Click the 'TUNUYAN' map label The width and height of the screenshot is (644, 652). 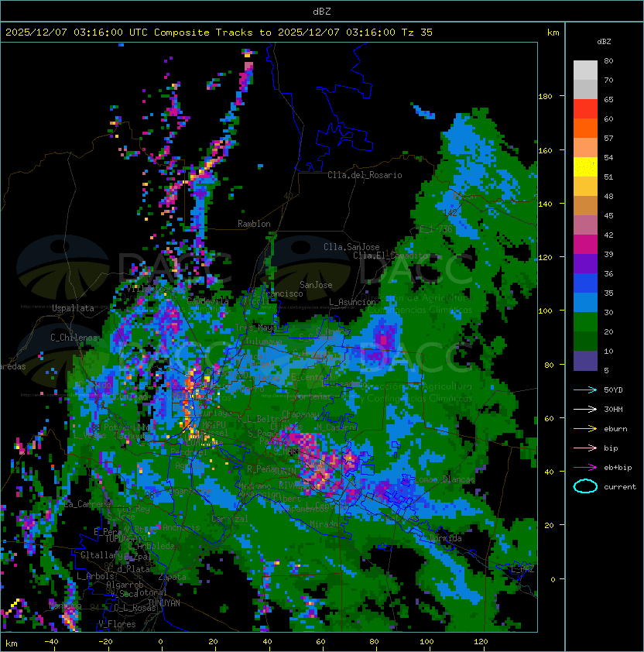click(x=164, y=603)
